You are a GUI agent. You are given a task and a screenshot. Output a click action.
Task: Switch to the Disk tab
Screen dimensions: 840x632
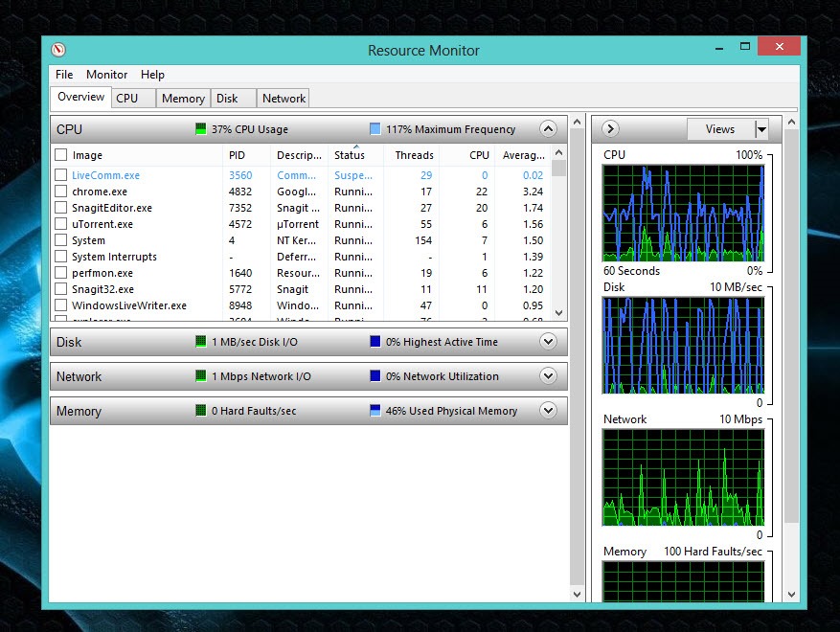[x=234, y=99]
